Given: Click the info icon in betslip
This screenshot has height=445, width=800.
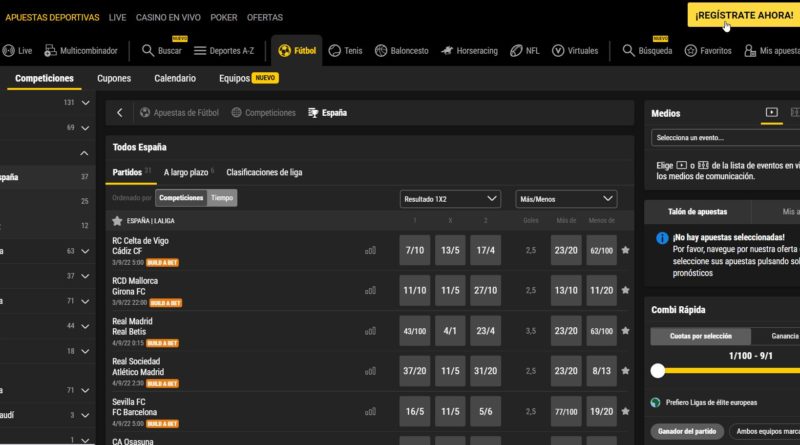Looking at the screenshot, I should [662, 238].
